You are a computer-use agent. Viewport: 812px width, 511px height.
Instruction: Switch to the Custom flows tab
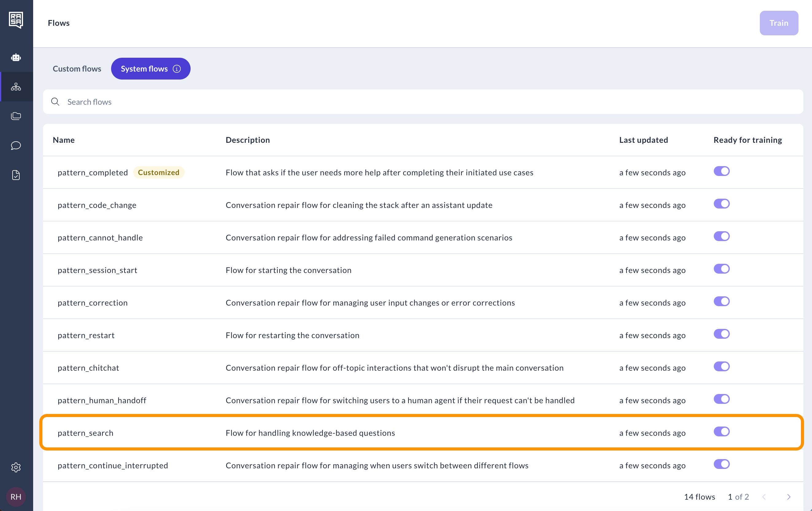76,68
